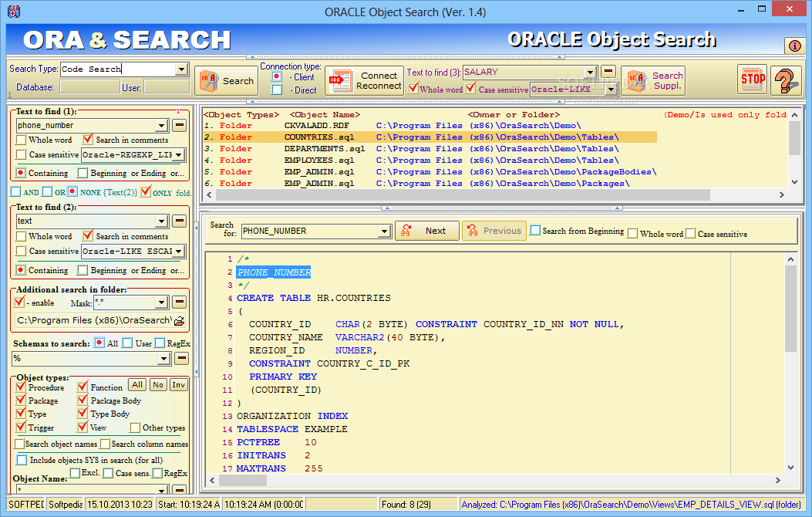
Task: Click minus button next to SALARY field
Action: [x=608, y=72]
